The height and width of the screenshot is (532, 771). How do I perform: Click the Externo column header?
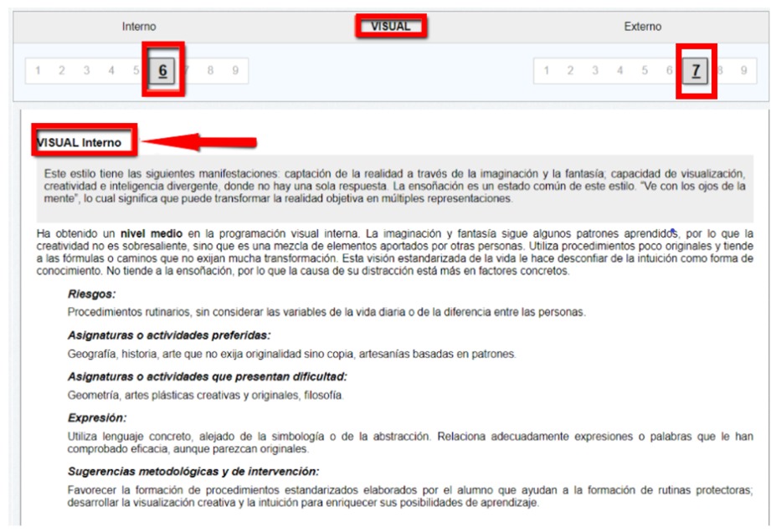[642, 27]
